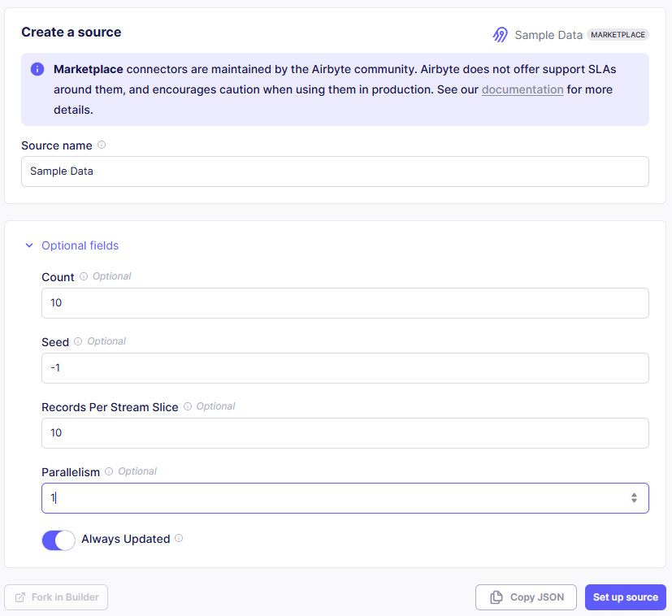Focus the Seed input field
Screen dimensions: 672x616
click(345, 368)
